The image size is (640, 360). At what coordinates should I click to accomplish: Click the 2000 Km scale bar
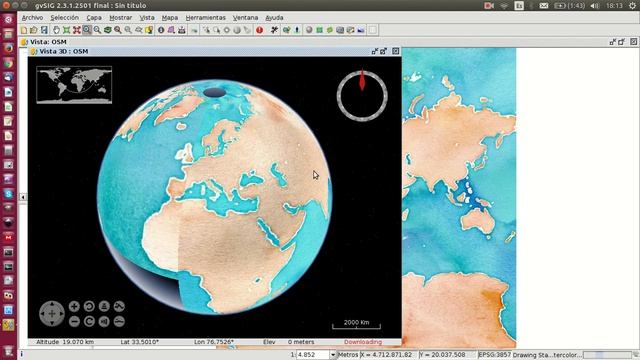click(x=356, y=324)
